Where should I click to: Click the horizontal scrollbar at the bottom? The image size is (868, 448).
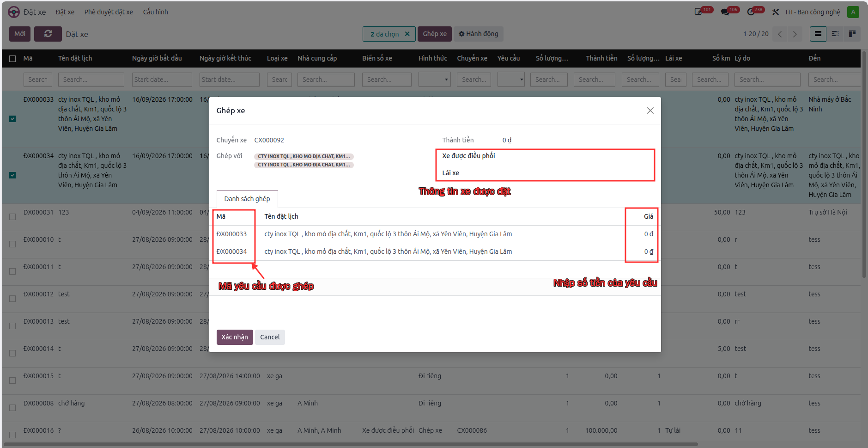point(351,444)
